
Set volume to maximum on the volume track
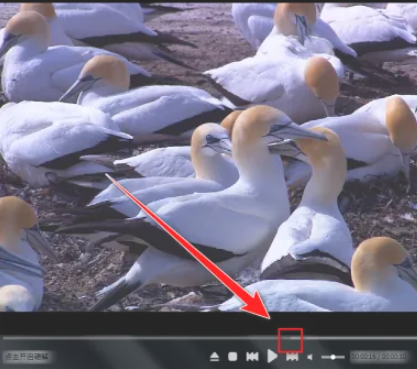click(x=344, y=357)
